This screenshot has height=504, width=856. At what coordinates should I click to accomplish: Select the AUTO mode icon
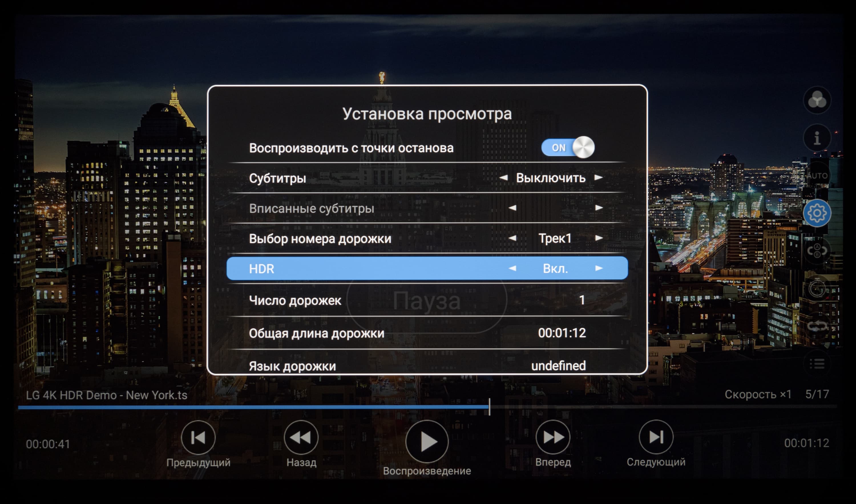click(x=817, y=176)
